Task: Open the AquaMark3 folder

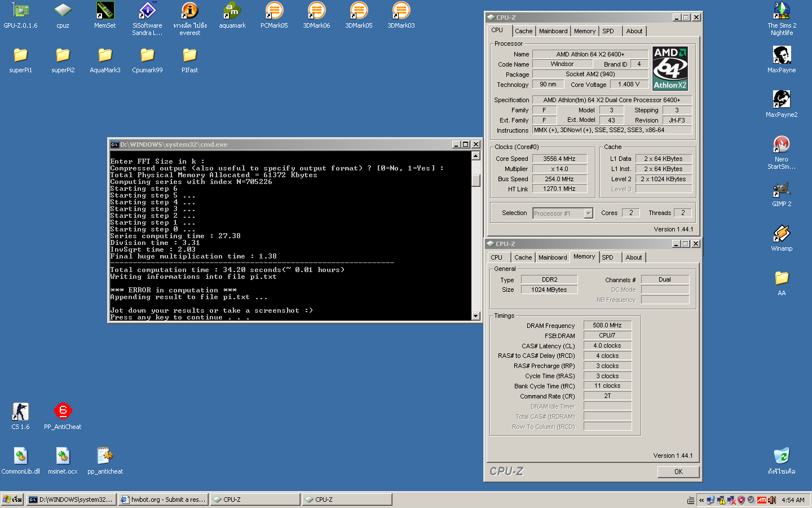Action: pos(105,60)
